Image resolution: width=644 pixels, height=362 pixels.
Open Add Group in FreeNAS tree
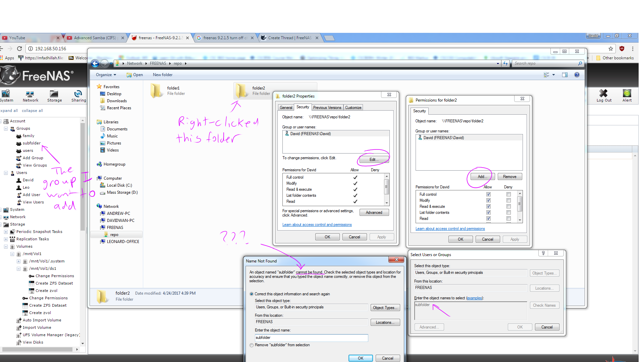[33, 158]
